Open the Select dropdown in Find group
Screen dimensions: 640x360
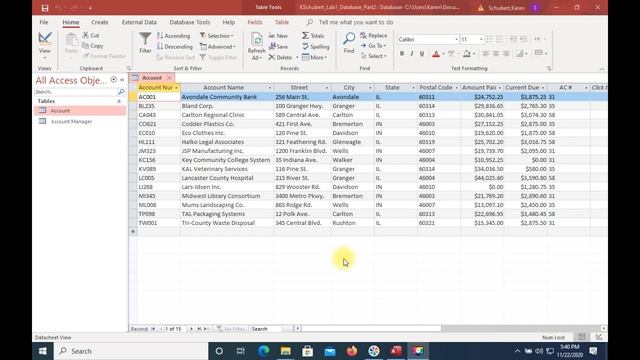point(373,56)
